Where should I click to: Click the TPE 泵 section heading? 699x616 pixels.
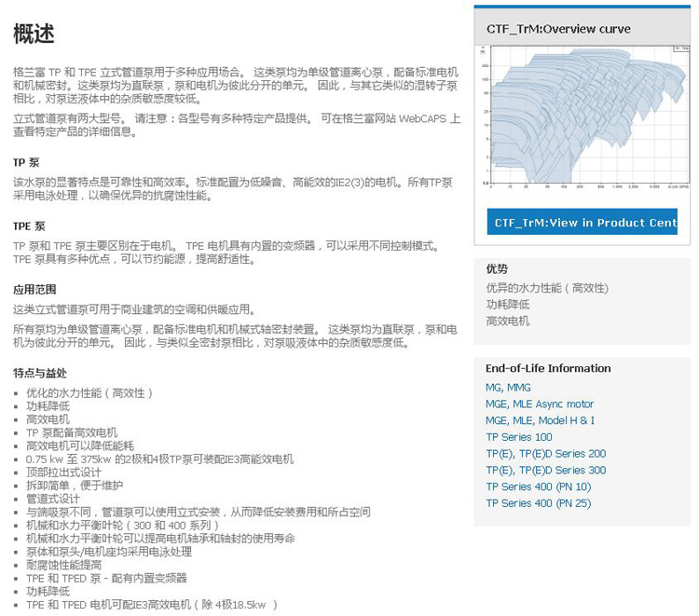click(x=29, y=226)
